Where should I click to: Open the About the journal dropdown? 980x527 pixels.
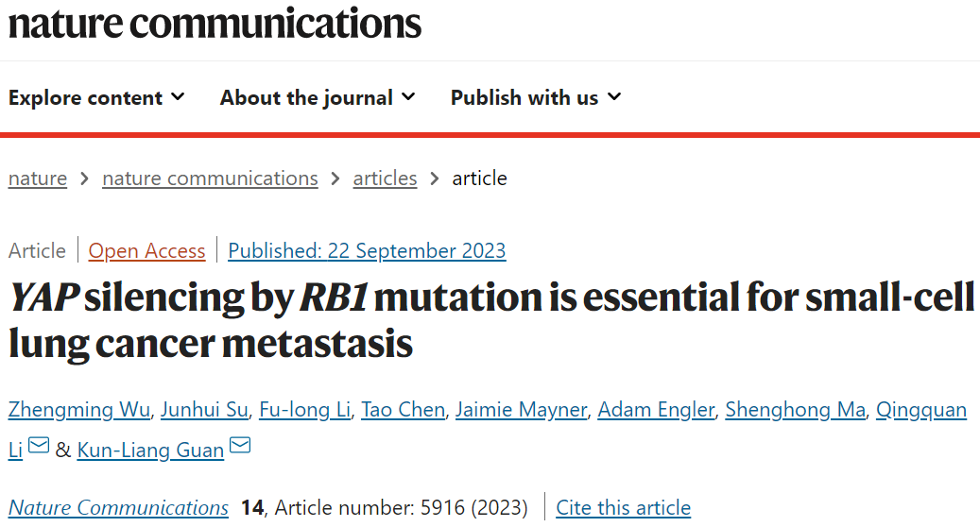coord(317,97)
